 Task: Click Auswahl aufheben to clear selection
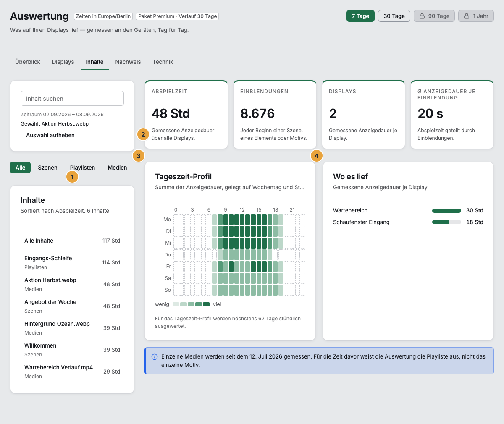(50, 135)
